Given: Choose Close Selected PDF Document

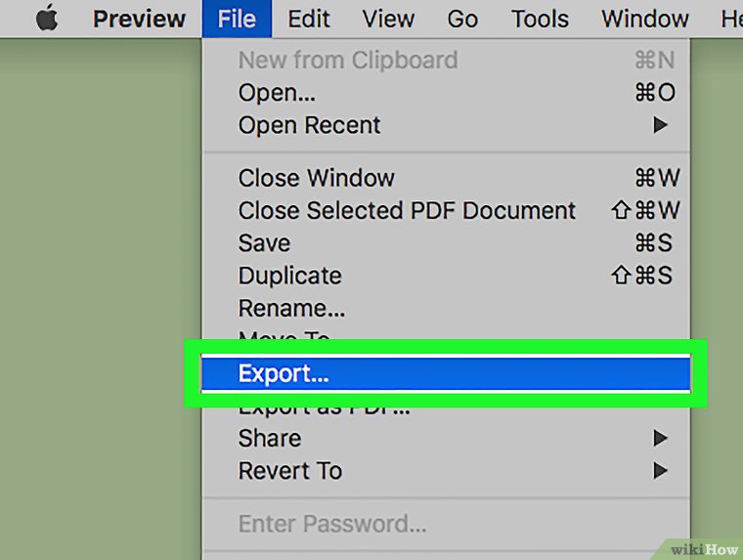Looking at the screenshot, I should pos(407,210).
